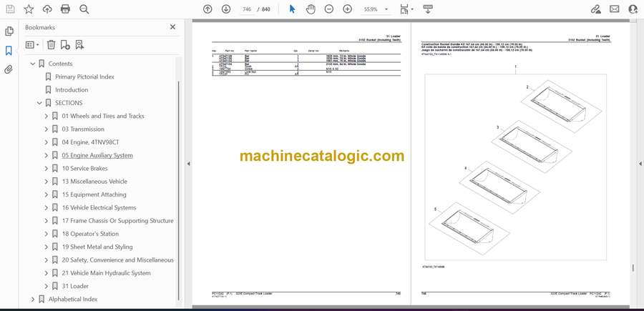Click the page number input field
This screenshot has width=644, height=311.
[x=248, y=9]
